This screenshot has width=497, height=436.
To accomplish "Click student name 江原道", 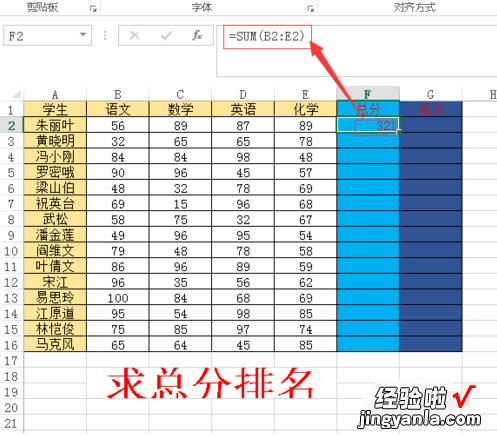I will click(55, 313).
